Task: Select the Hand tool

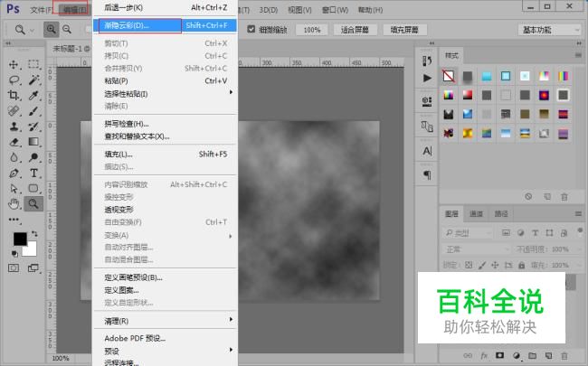Action: pyautogui.click(x=14, y=204)
